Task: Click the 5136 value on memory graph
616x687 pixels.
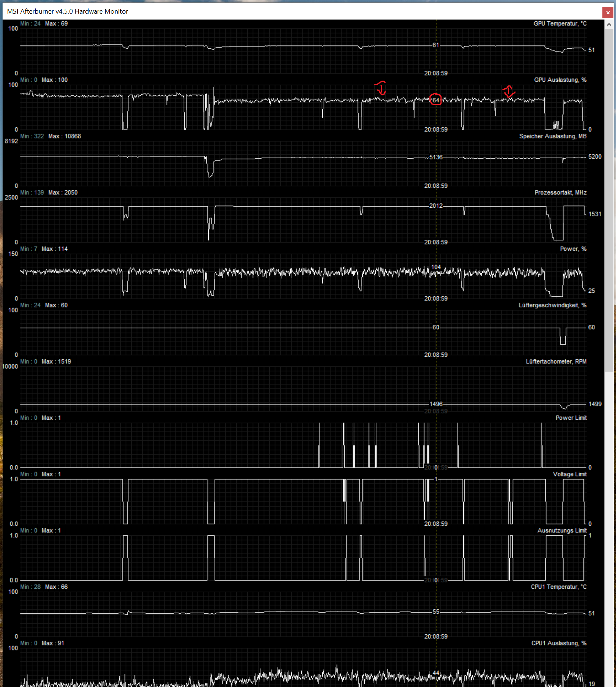Action: pyautogui.click(x=436, y=157)
